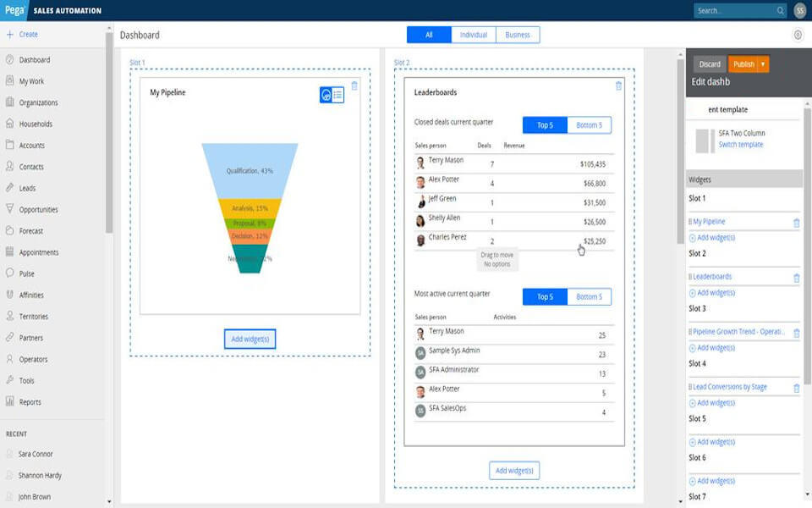Click the Decision segment of the funnel
Screen dimensions: 812x508
point(250,236)
